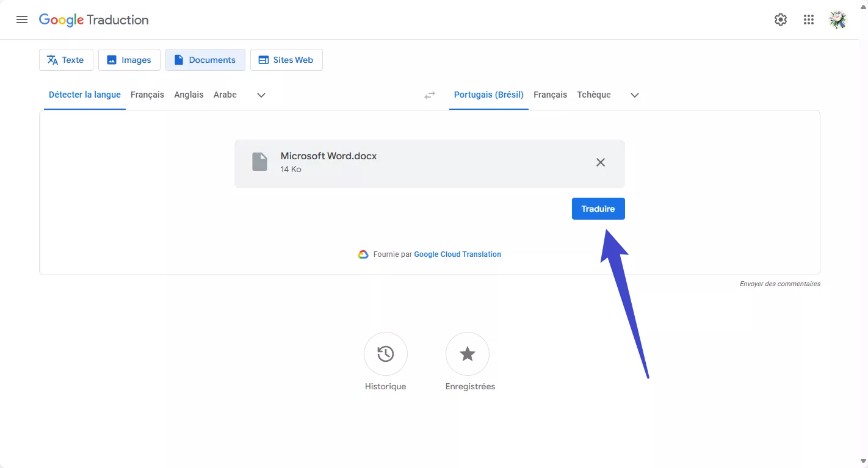
Task: Switch to the Texte tab
Action: click(66, 60)
